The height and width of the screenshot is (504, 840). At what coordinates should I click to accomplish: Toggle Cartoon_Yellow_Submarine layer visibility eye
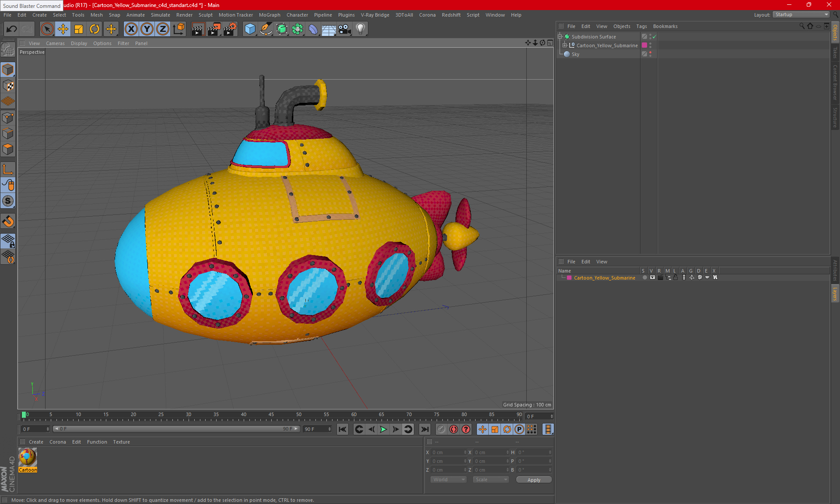[x=652, y=277]
